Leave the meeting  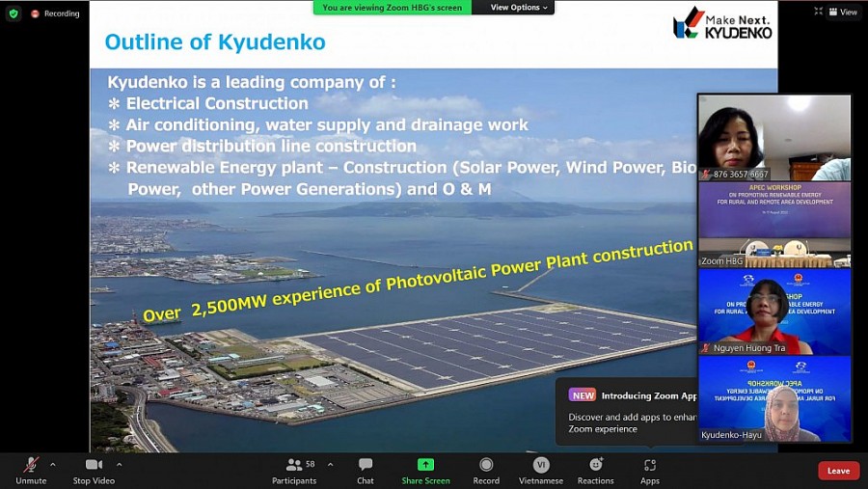coord(838,471)
